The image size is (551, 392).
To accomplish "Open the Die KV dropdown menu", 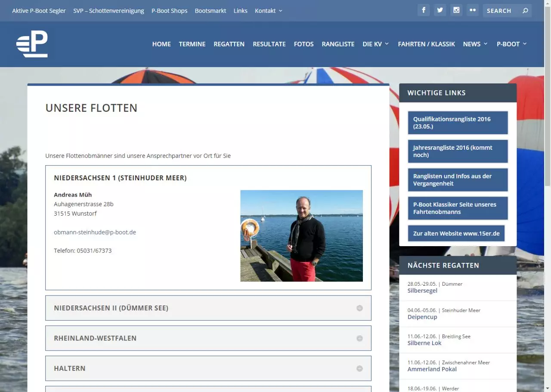I will (376, 44).
